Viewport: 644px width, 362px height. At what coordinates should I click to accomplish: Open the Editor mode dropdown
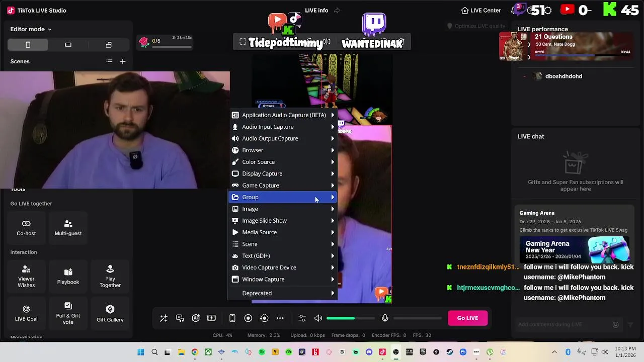pos(31,29)
